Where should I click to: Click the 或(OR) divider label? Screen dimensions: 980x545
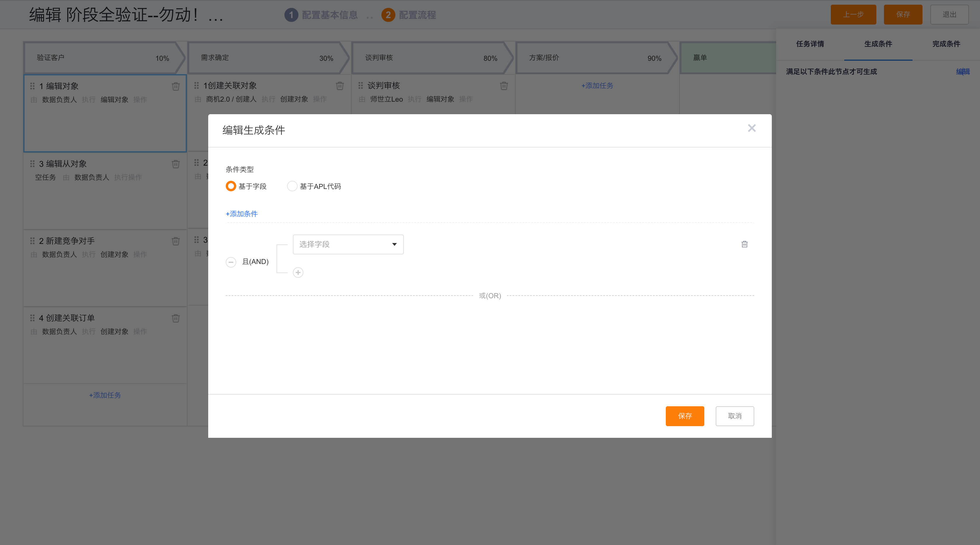coord(490,296)
